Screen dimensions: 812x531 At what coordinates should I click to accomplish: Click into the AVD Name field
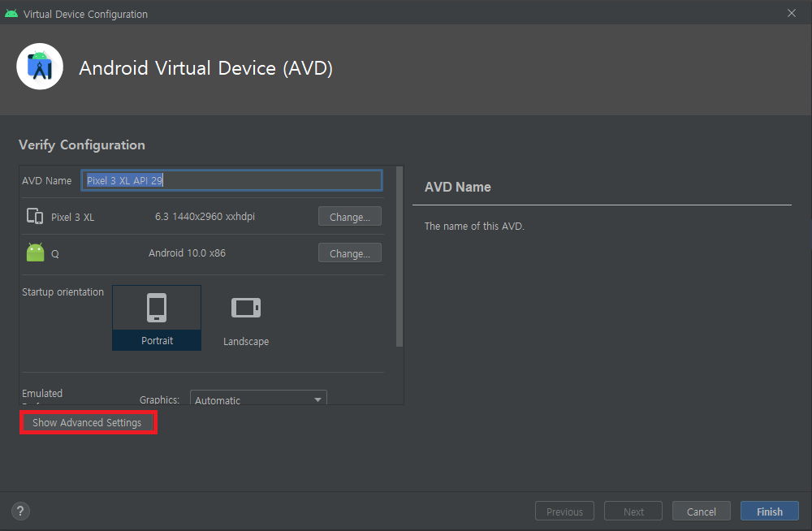coord(231,180)
